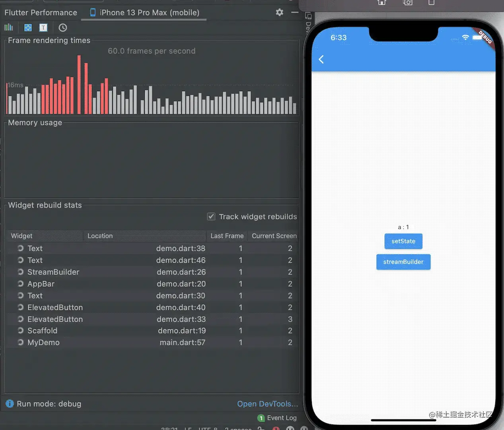Open the main.dart:57 location link
Viewport: 504px width, 430px height.
(x=183, y=342)
